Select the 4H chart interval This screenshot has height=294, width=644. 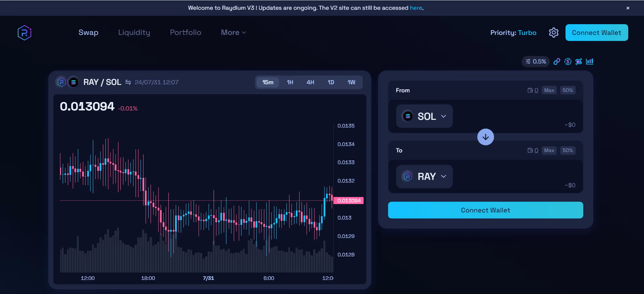[x=310, y=82]
